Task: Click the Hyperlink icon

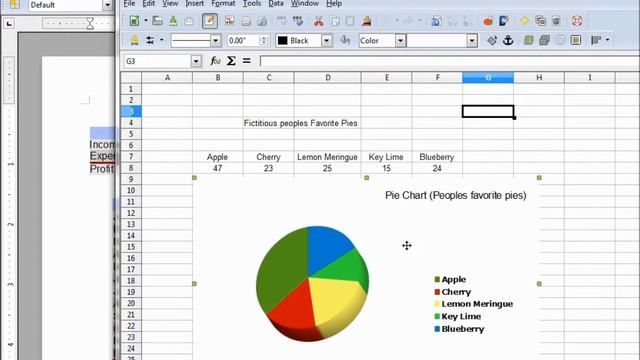Action: (436, 21)
